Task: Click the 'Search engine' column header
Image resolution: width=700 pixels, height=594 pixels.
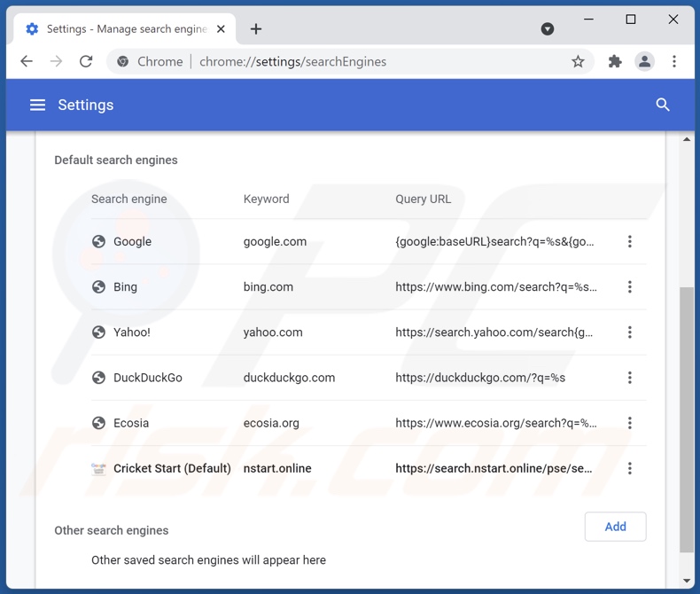Action: 129,199
